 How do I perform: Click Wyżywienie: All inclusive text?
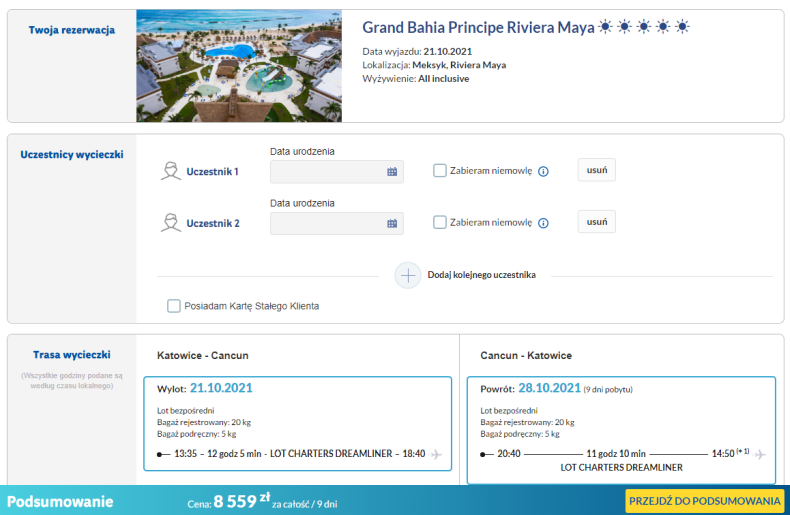coord(416,79)
